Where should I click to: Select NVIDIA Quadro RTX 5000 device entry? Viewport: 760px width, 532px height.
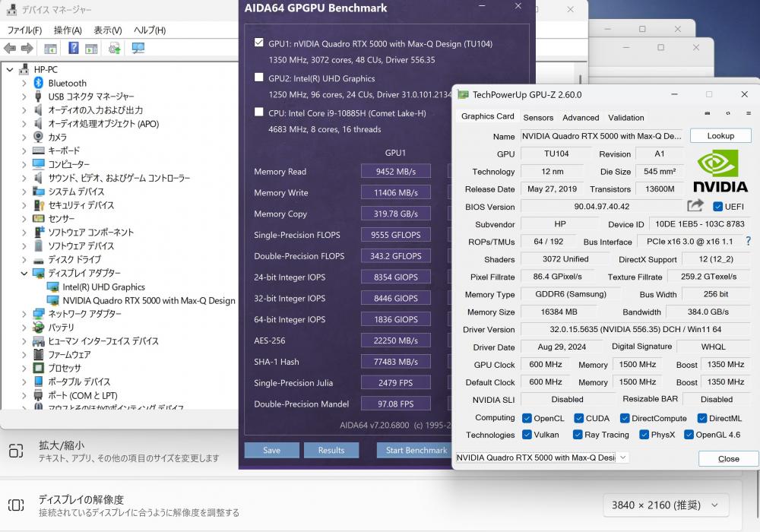tap(149, 300)
